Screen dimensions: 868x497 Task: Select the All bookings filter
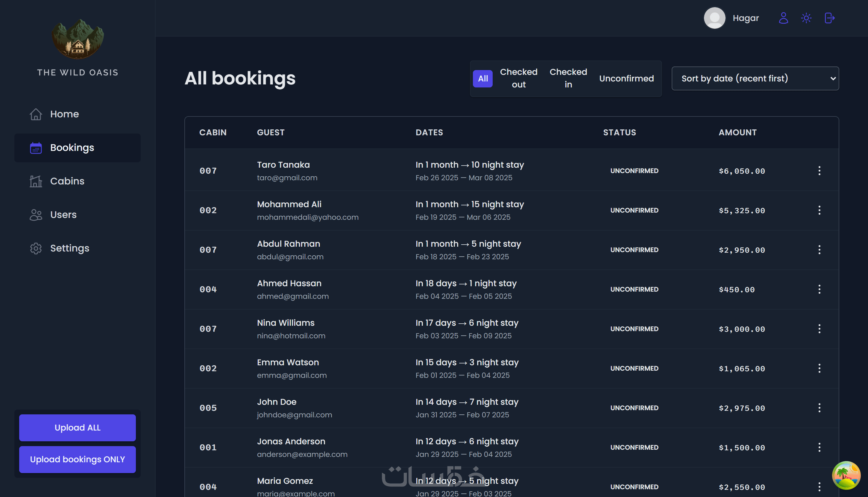483,78
